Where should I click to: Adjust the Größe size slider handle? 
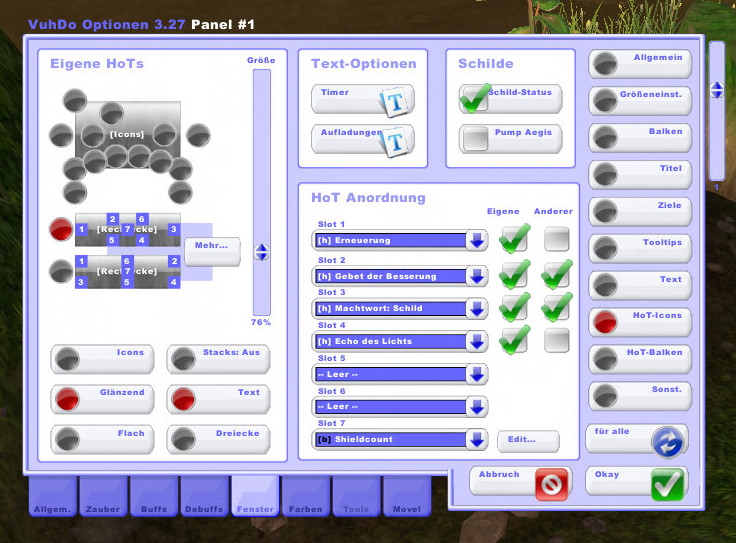(262, 253)
